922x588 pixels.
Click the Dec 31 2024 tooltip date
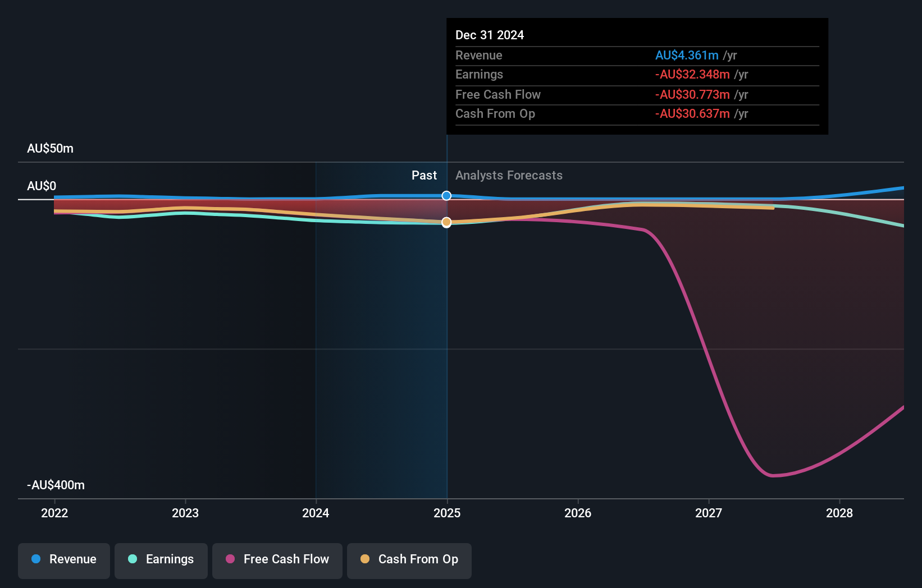(490, 35)
